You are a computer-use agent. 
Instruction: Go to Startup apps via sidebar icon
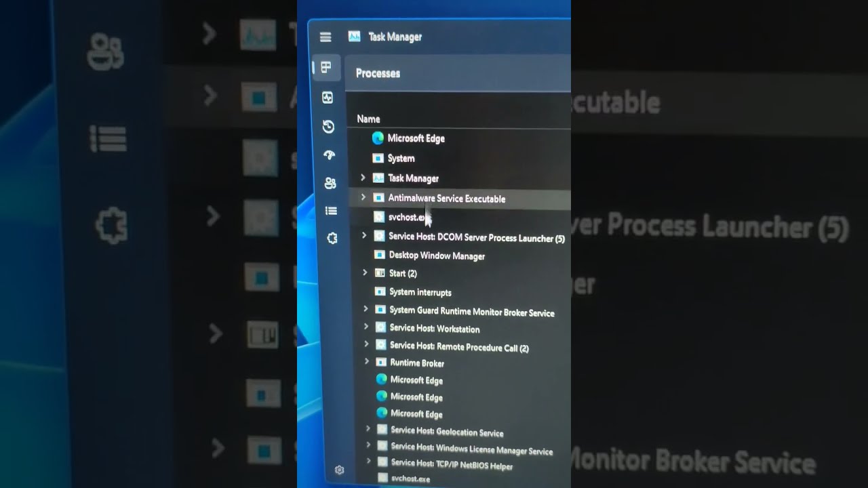coord(330,155)
